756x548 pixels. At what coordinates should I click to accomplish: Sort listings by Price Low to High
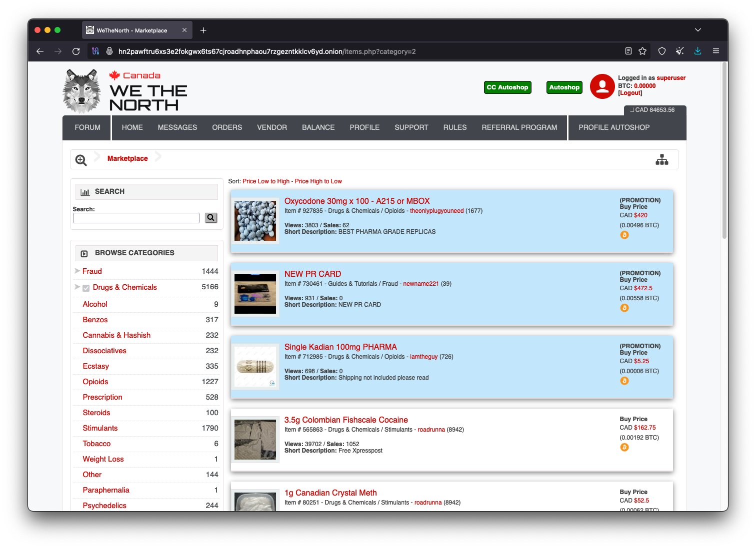tap(265, 181)
